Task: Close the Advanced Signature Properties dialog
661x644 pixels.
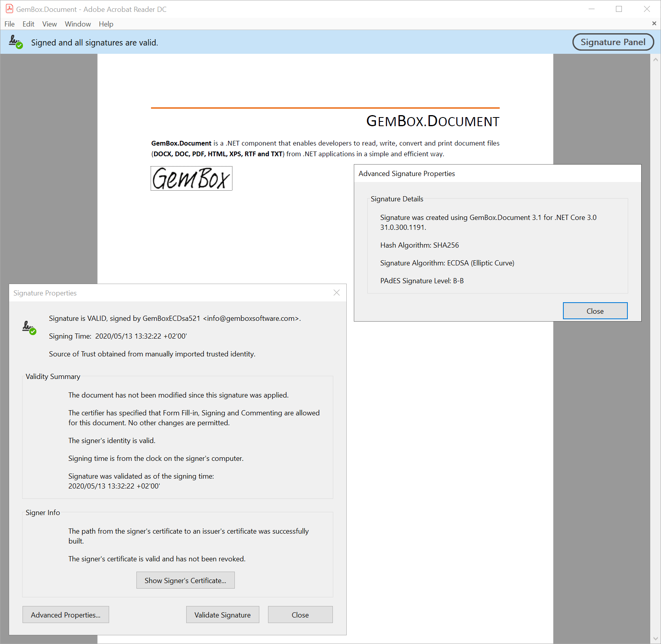Action: point(595,311)
